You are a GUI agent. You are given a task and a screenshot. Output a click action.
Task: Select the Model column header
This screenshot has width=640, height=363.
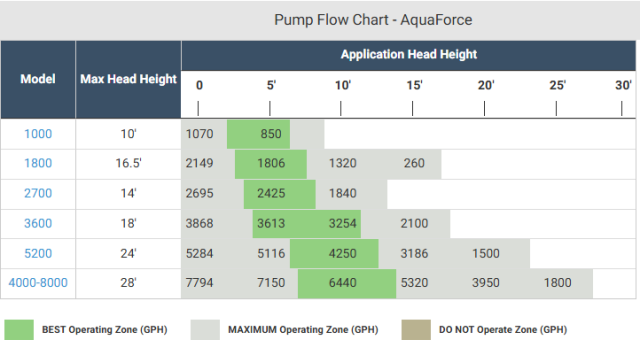tap(38, 79)
